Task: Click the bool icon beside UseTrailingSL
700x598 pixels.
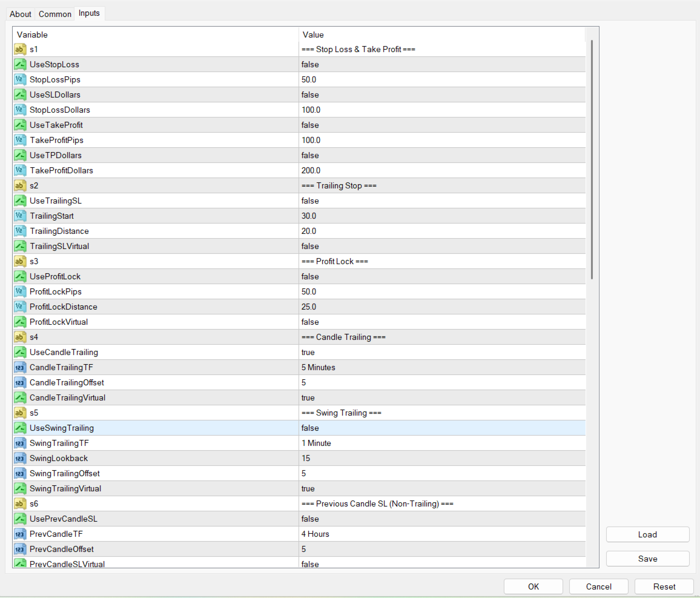Action: point(20,201)
